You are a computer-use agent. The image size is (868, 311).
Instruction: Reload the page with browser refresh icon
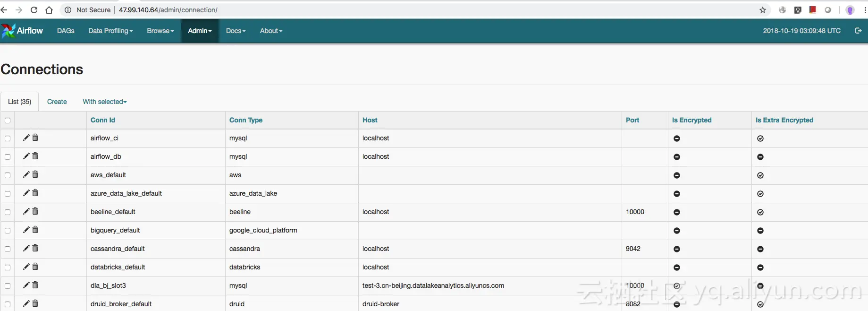tap(34, 10)
